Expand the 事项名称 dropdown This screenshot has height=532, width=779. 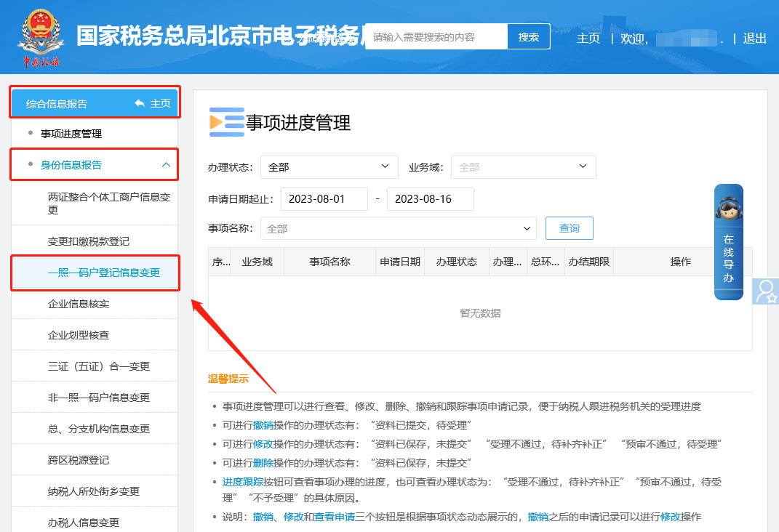[398, 228]
